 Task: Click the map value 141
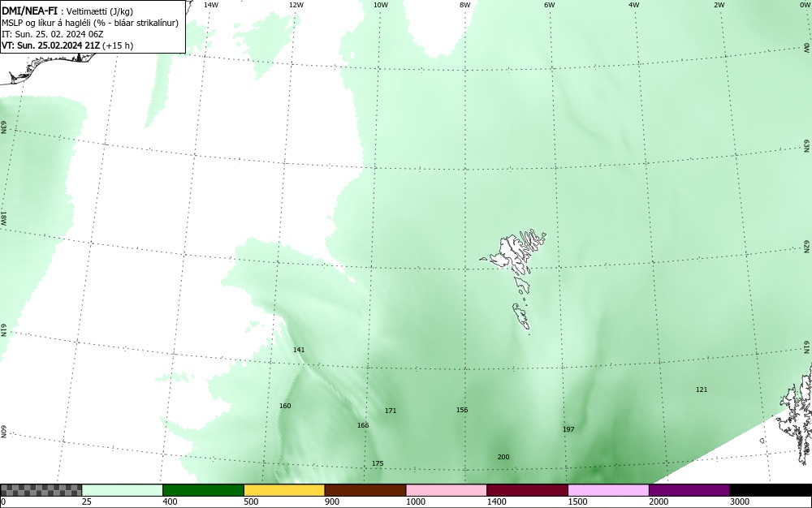click(299, 350)
